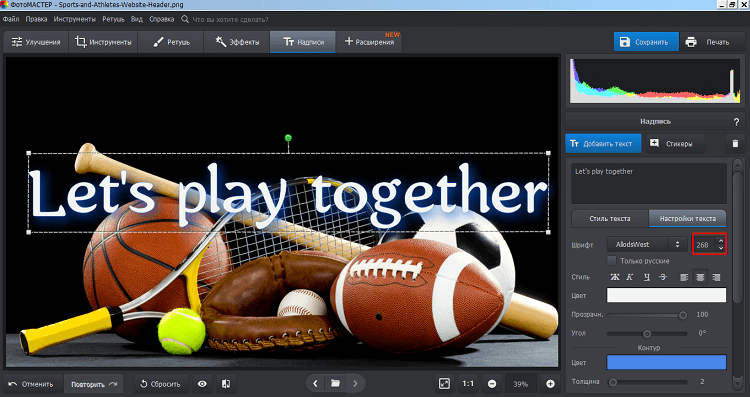Align the text to the right
This screenshot has height=397, width=750.
[x=716, y=277]
